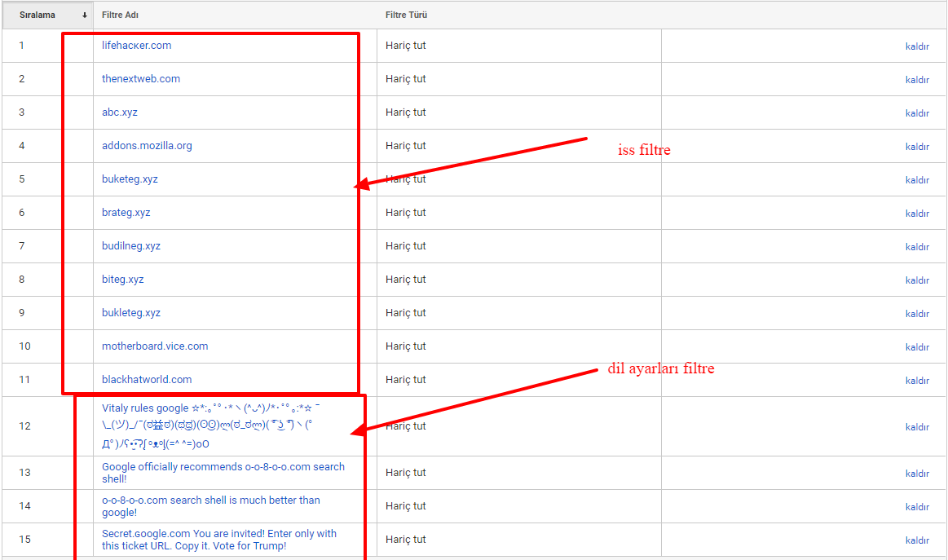The image size is (948, 560).
Task: Open the addons.mozilla.org filter
Action: [147, 146]
